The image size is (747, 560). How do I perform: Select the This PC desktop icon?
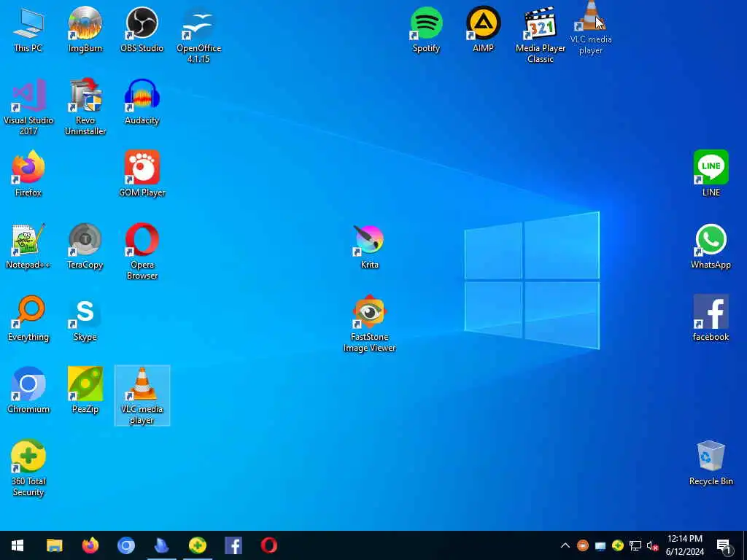tap(28, 29)
